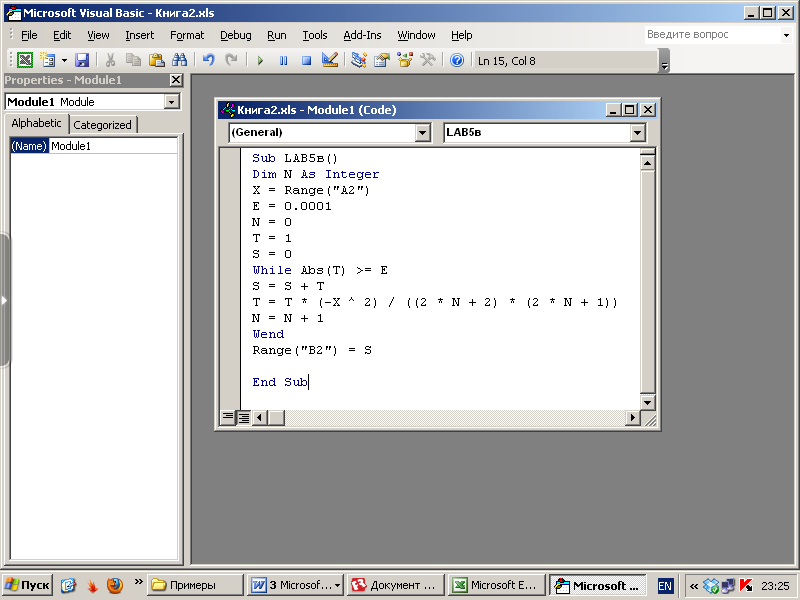Viewport: 800px width, 600px height.
Task: Open the Window menu
Action: coord(416,35)
